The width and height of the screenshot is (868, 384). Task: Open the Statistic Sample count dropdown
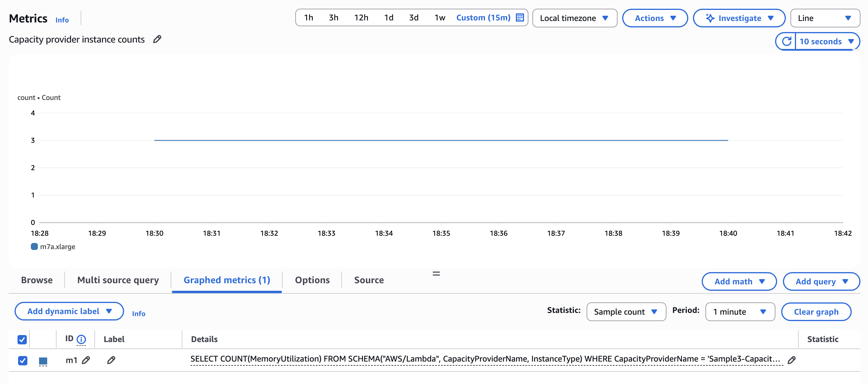[626, 311]
